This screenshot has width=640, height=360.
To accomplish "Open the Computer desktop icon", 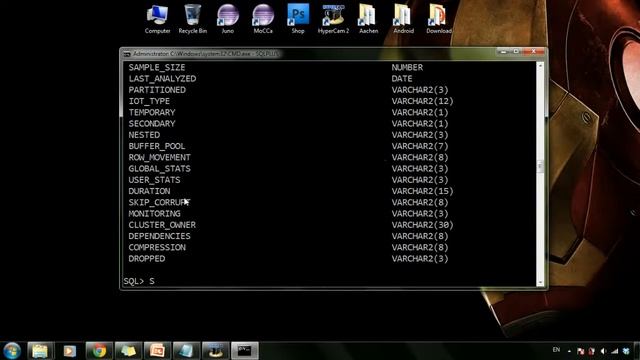I will tap(157, 19).
